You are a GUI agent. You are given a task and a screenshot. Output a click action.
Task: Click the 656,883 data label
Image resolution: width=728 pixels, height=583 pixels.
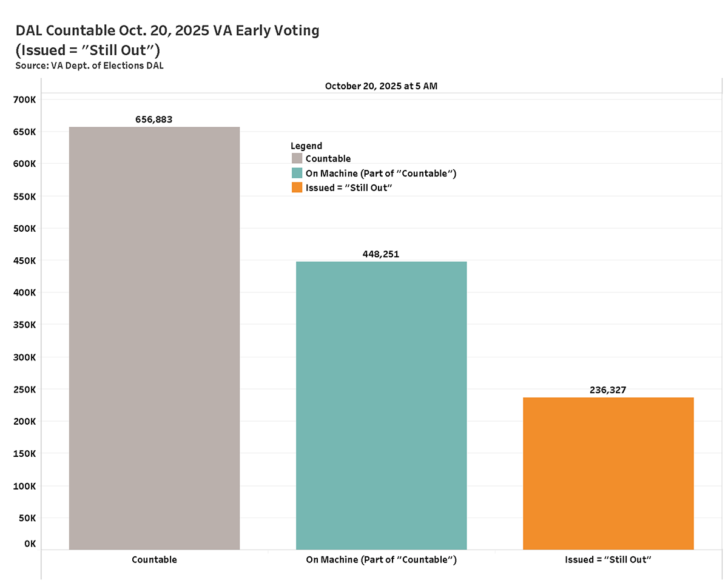click(154, 120)
